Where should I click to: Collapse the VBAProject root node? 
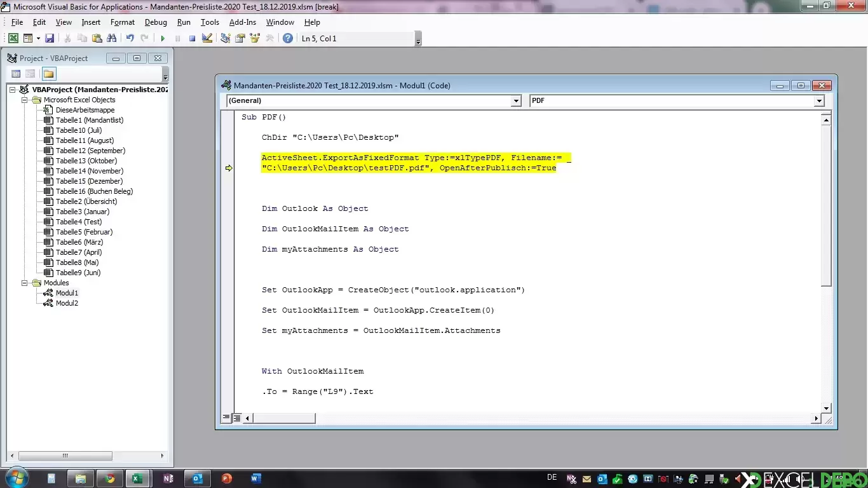coord(13,90)
